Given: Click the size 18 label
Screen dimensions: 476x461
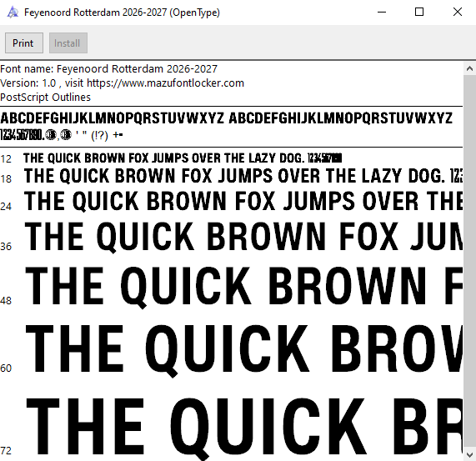Looking at the screenshot, I should pos(6,178).
